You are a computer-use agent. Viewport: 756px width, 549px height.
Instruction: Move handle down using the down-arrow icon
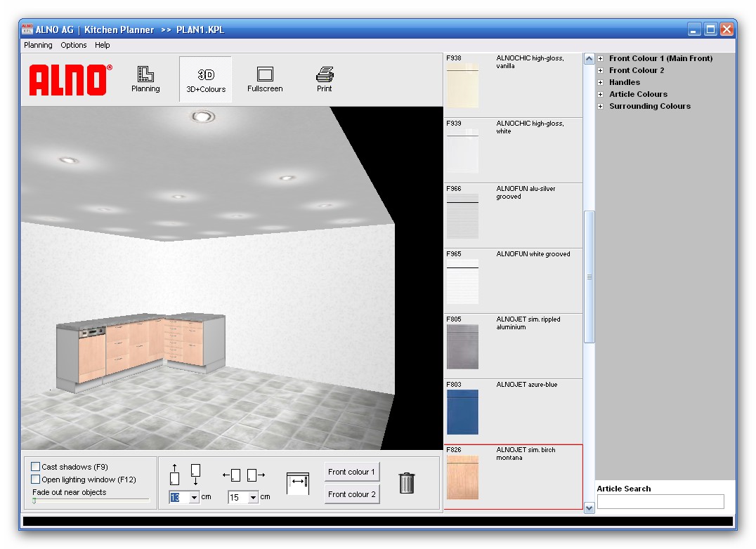[195, 475]
